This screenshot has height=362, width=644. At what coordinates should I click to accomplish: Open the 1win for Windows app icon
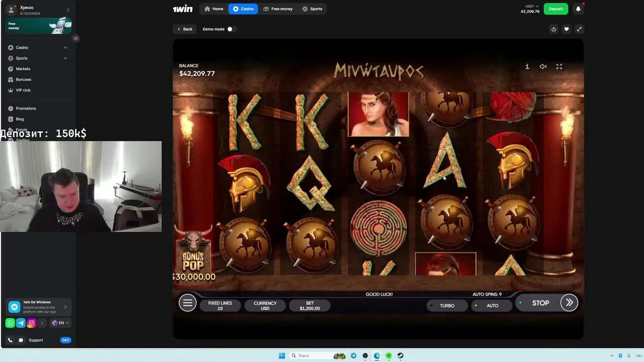15,307
